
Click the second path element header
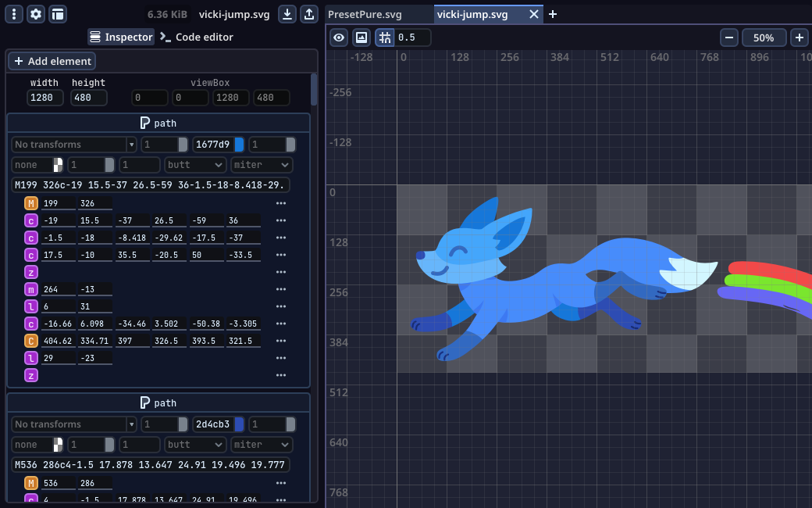pos(158,402)
